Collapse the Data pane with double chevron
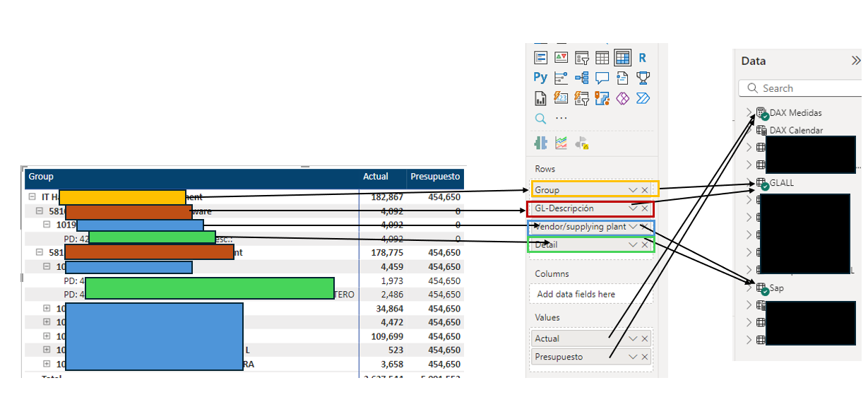Screen dimensions: 868x402 pos(856,61)
